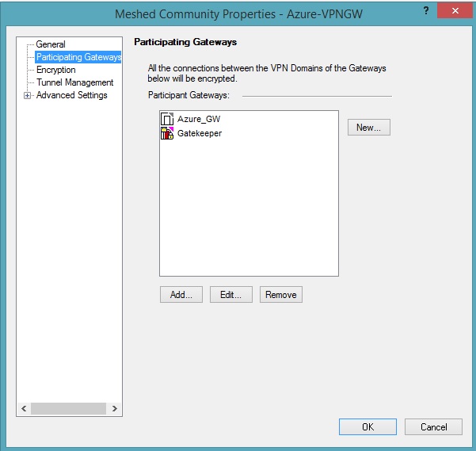Confirm the dialog with OK

(367, 427)
